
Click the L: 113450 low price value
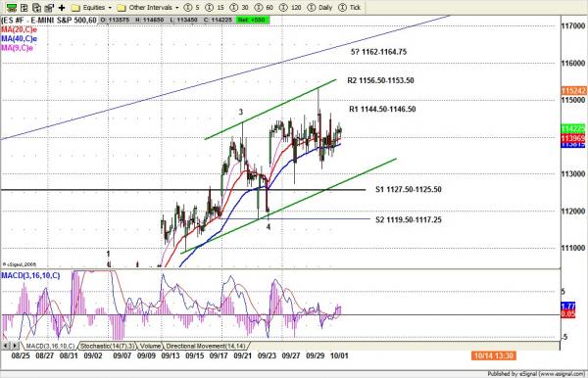tap(183, 20)
